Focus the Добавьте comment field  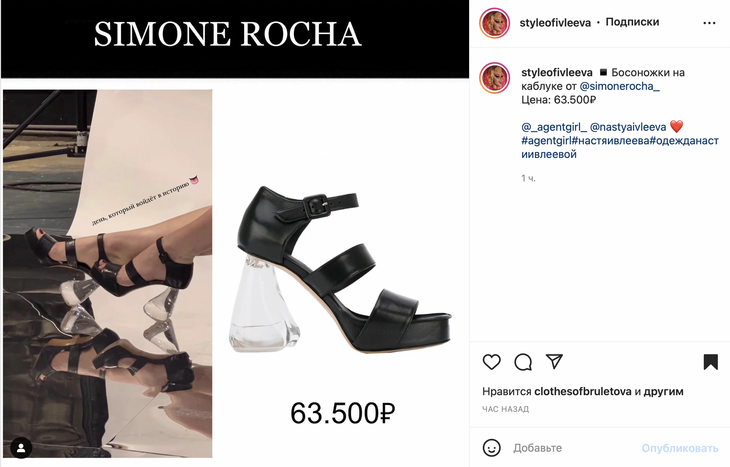point(575,448)
